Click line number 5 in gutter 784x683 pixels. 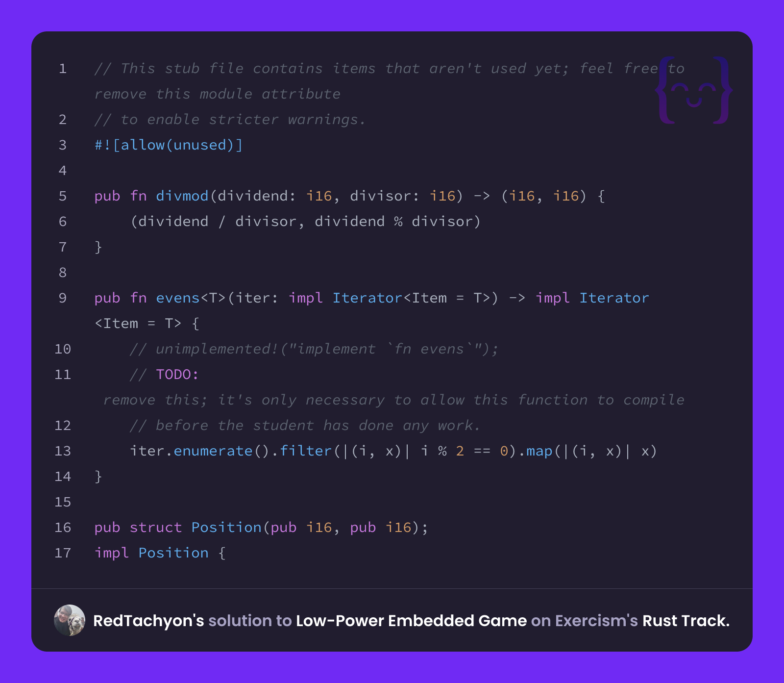[63, 196]
